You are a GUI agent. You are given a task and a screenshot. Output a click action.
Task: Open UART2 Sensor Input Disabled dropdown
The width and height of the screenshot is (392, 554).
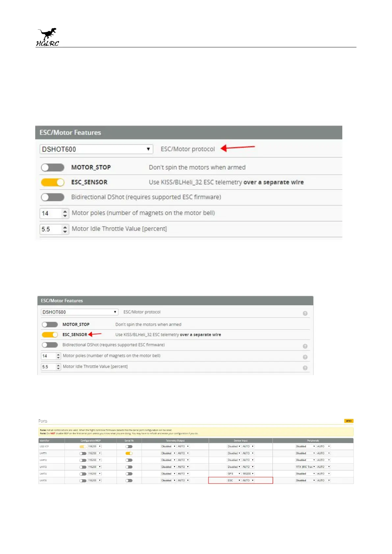(234, 460)
